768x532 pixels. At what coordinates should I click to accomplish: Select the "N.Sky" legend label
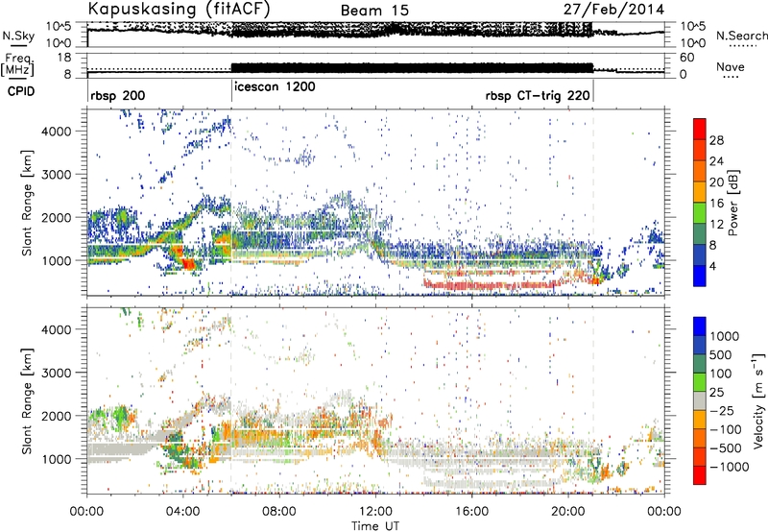click(18, 36)
